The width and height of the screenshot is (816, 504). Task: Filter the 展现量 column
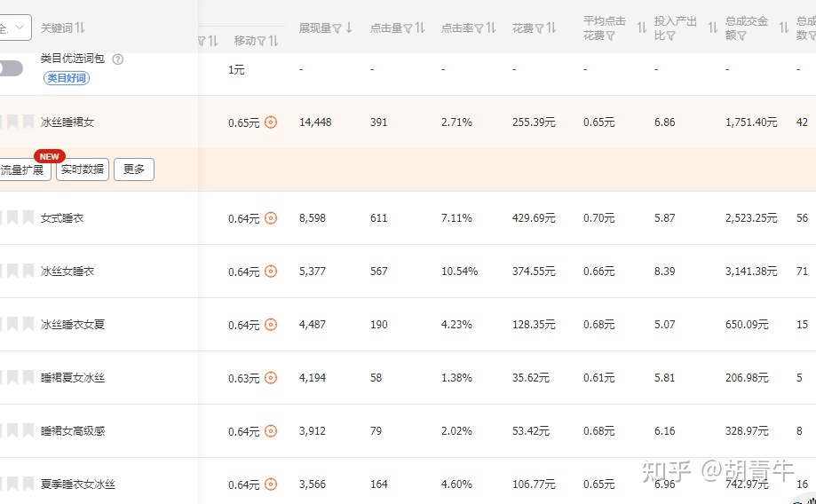337,28
